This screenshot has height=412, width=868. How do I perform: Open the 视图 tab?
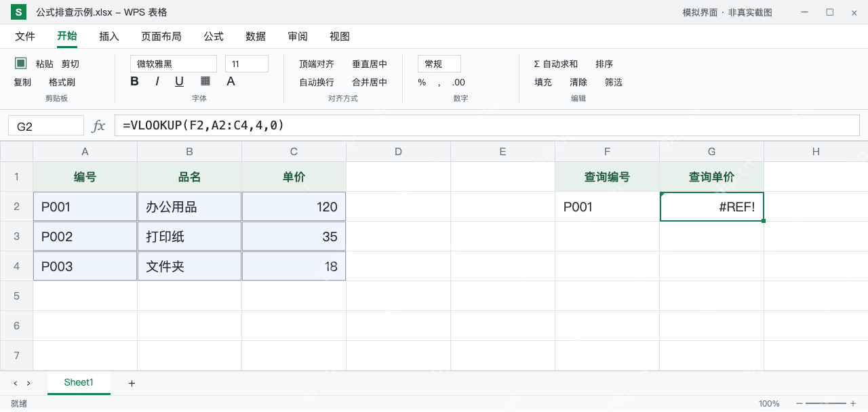coord(340,37)
